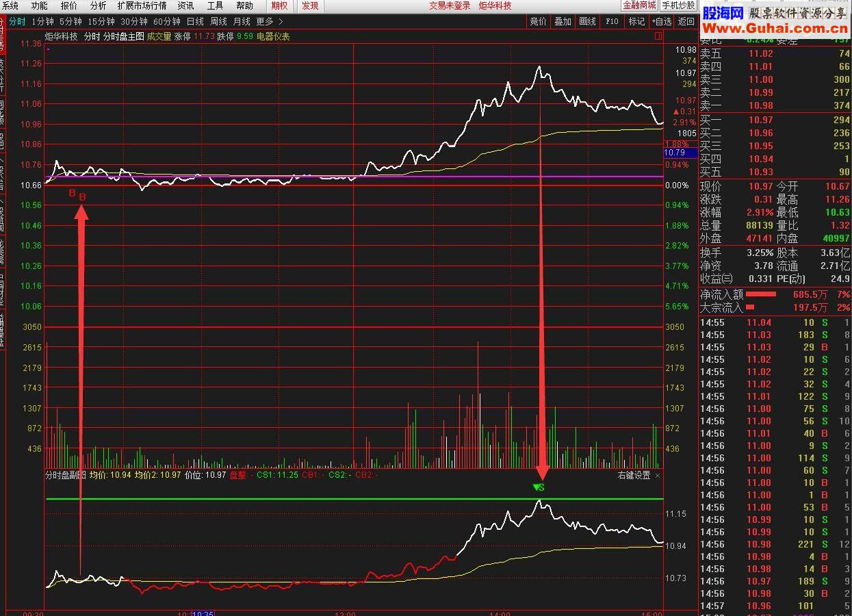The image size is (852, 616).
Task: Add stock via +自选 button
Action: click(x=661, y=21)
